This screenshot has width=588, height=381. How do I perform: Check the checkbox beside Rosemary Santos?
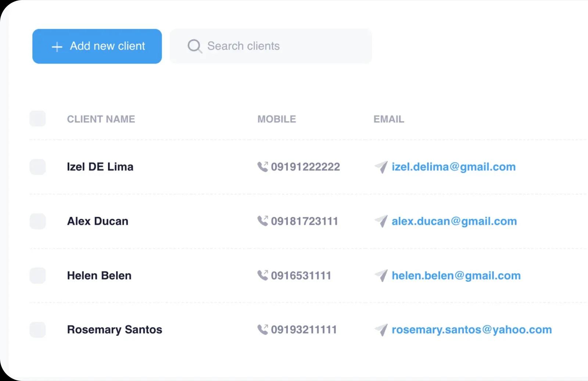coord(37,330)
